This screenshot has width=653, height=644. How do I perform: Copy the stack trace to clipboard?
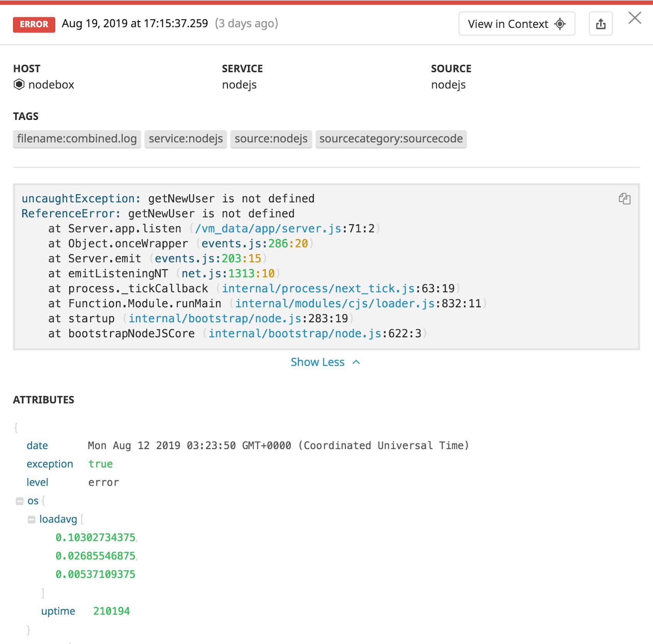pos(625,200)
